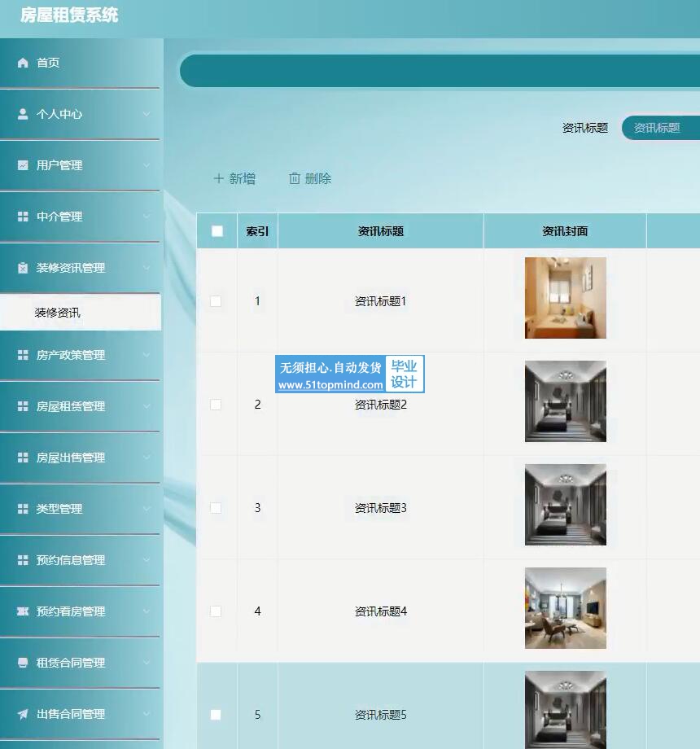
Task: Click the grid icon beside 中介管理
Action: tap(23, 217)
